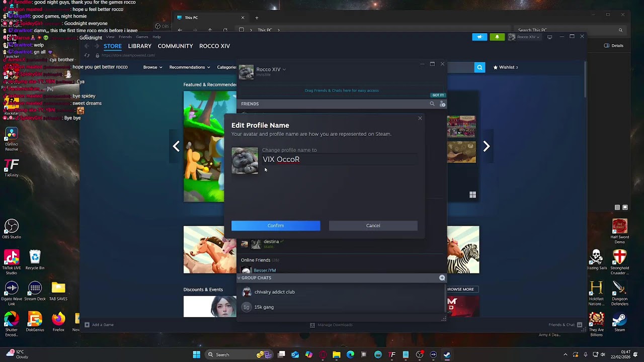Screen dimensions: 644x362
Task: Open Steam STORE tab
Action: click(x=113, y=46)
